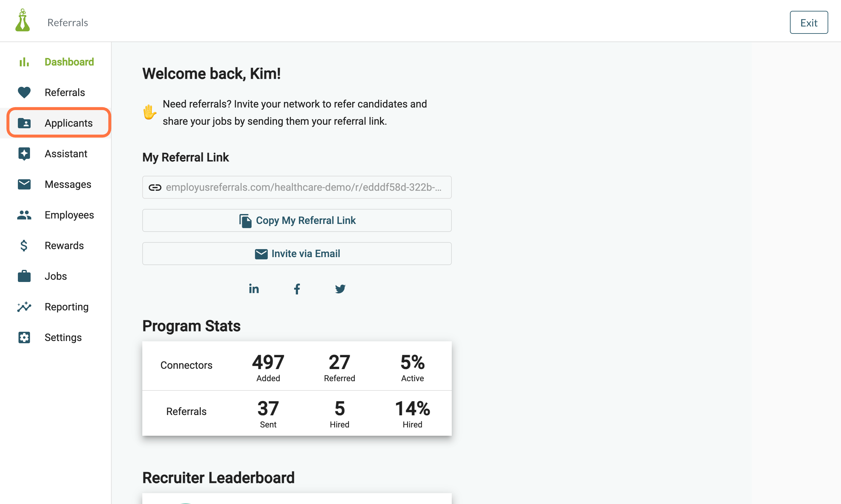Screen dimensions: 841x504
Task: Open Assistant via the sparkle icon
Action: (24, 153)
